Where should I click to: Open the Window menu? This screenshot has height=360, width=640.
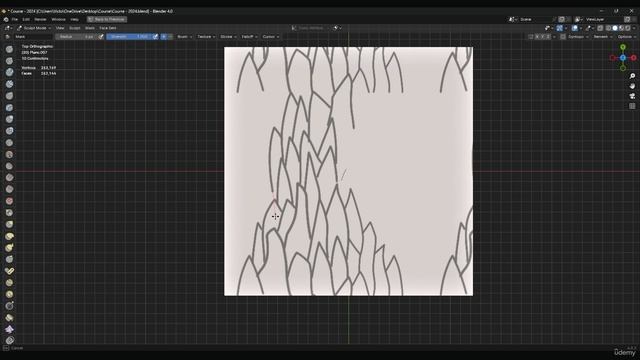click(x=58, y=19)
